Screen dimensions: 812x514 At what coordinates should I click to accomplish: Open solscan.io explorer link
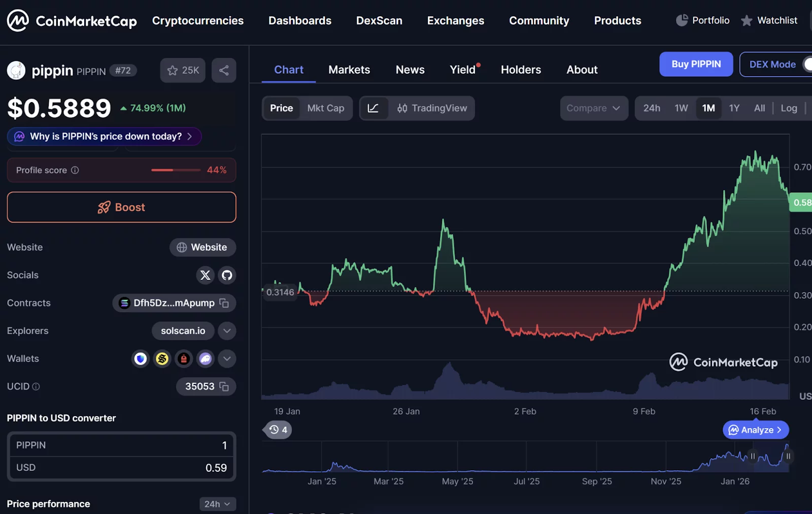click(183, 331)
